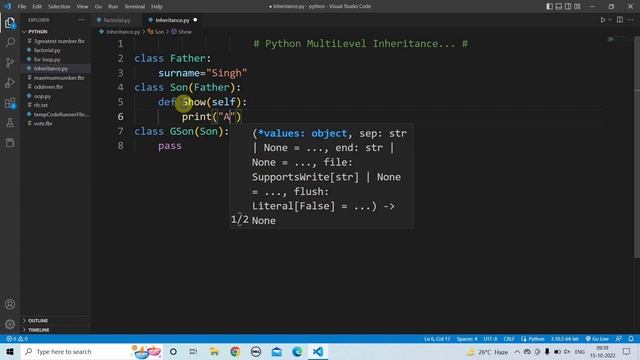Toggle the bottom panel layout icon

[559, 6]
